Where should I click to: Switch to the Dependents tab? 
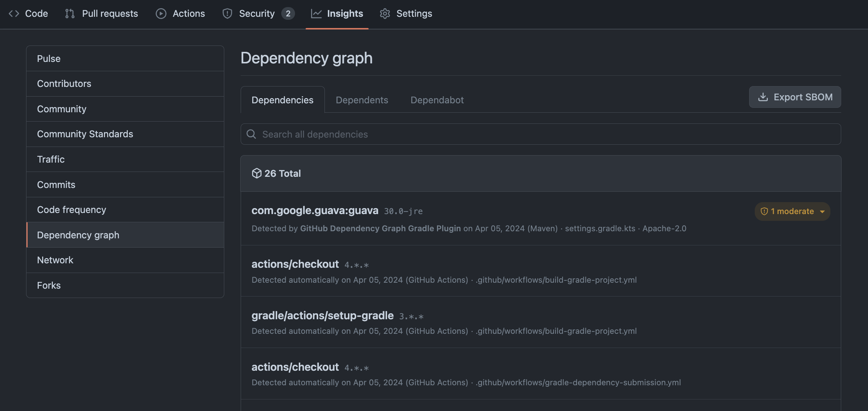tap(361, 99)
